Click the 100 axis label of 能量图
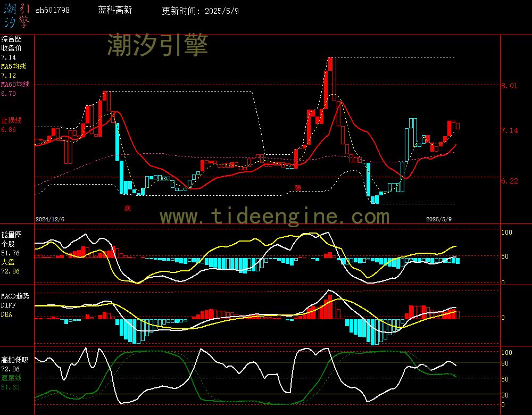The width and height of the screenshot is (532, 415). click(x=506, y=233)
